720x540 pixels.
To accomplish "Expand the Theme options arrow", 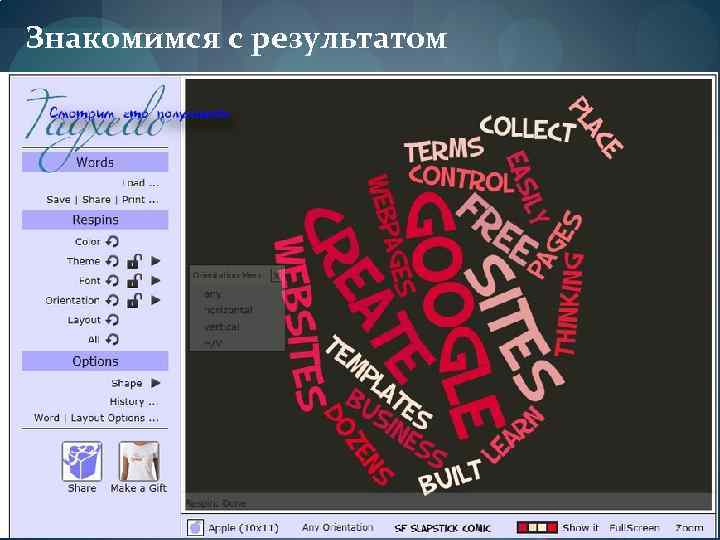I will (156, 261).
